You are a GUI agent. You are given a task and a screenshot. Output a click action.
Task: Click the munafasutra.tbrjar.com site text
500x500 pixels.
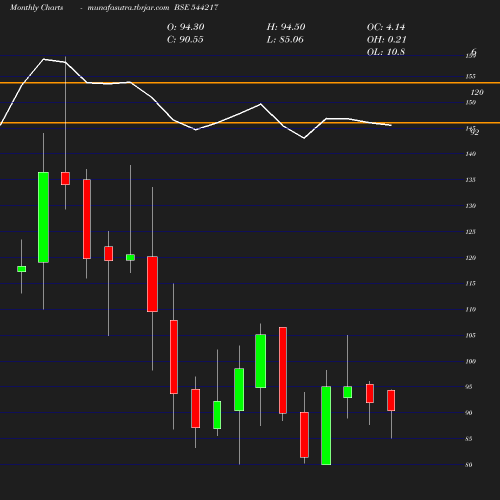tap(128, 8)
